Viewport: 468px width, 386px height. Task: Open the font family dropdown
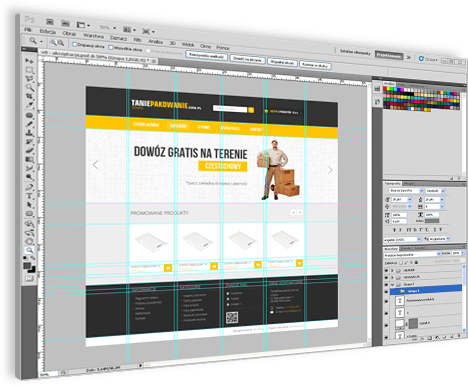click(x=406, y=191)
